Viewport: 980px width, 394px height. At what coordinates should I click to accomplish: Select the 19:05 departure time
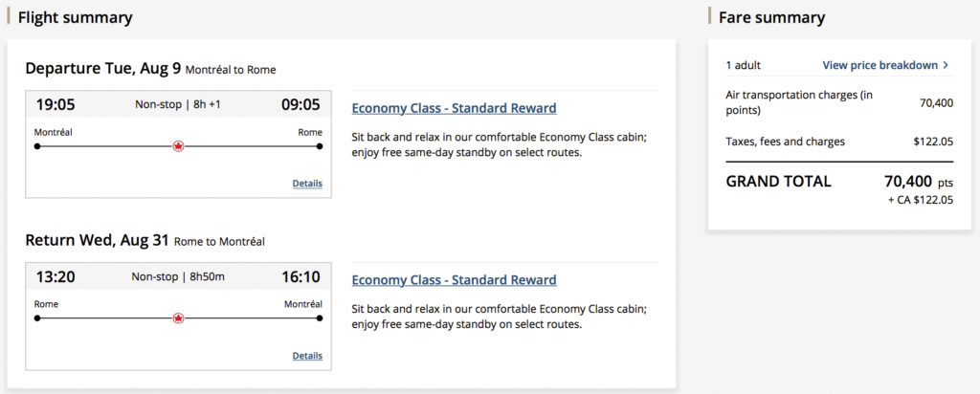click(x=56, y=104)
